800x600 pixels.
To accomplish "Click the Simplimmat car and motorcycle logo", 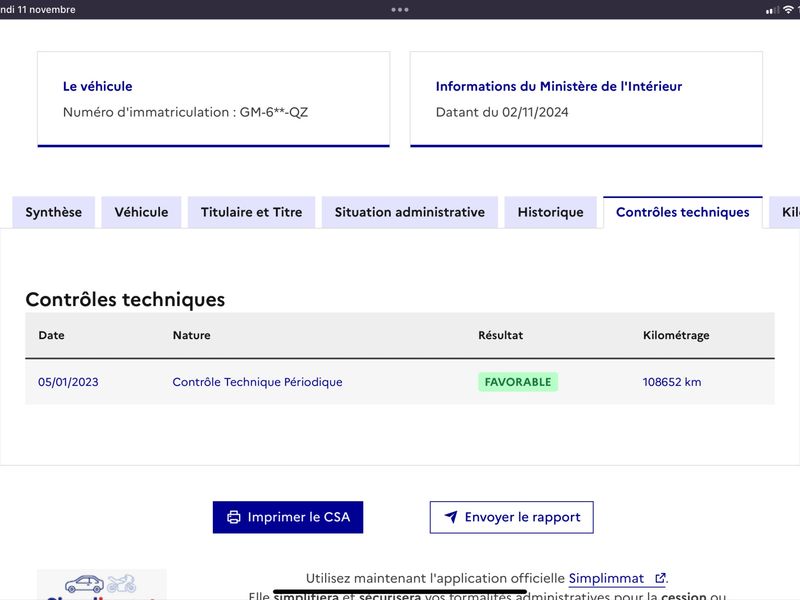I will [x=101, y=583].
